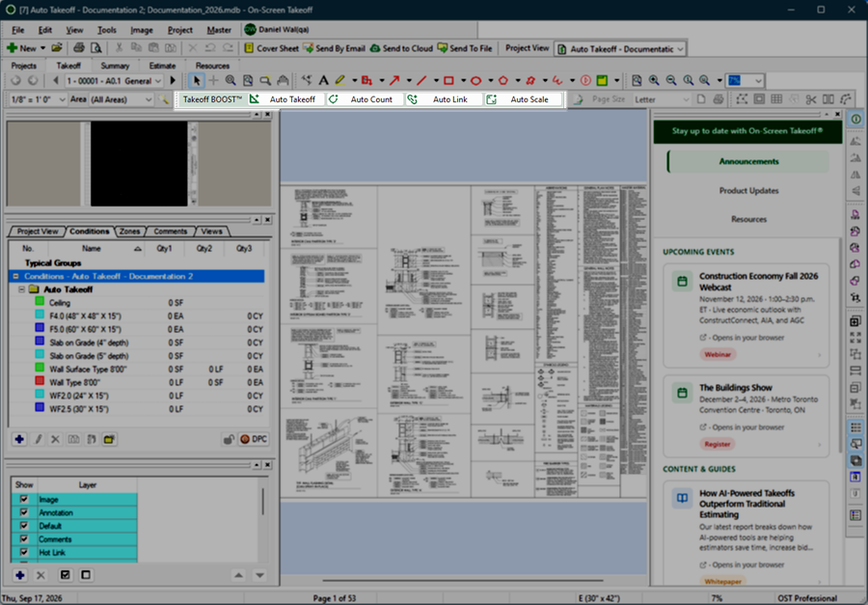The image size is (868, 605).
Task: Switch to the Summary tab
Action: (115, 66)
